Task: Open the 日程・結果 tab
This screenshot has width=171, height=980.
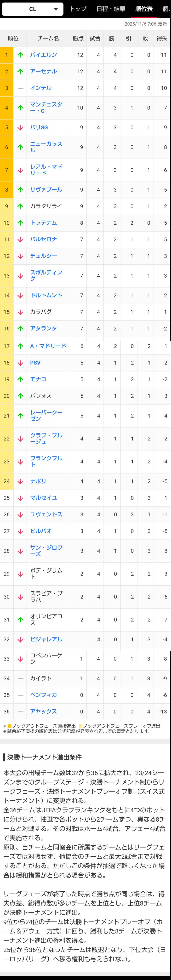Action: point(111,9)
